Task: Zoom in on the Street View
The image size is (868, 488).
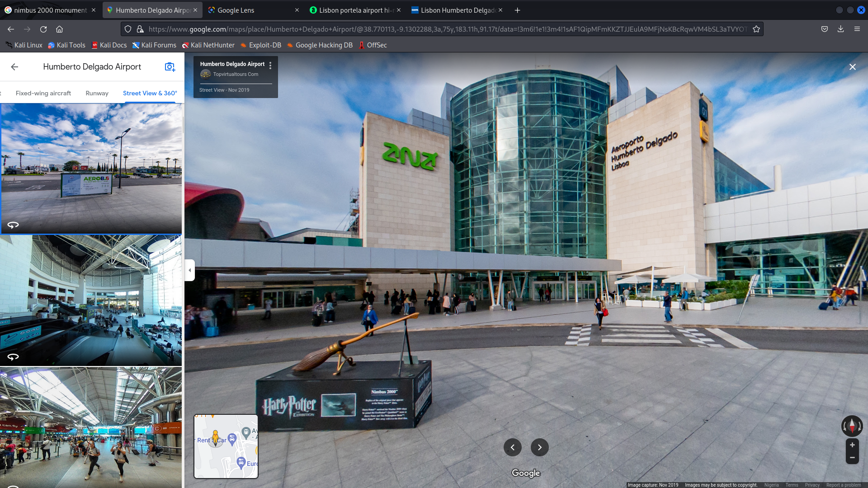Action: [852, 445]
